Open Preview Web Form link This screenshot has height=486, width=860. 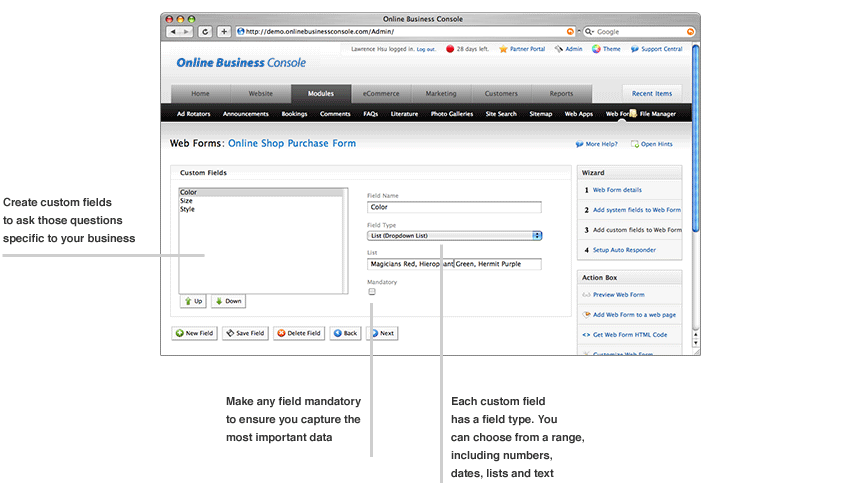click(x=618, y=295)
